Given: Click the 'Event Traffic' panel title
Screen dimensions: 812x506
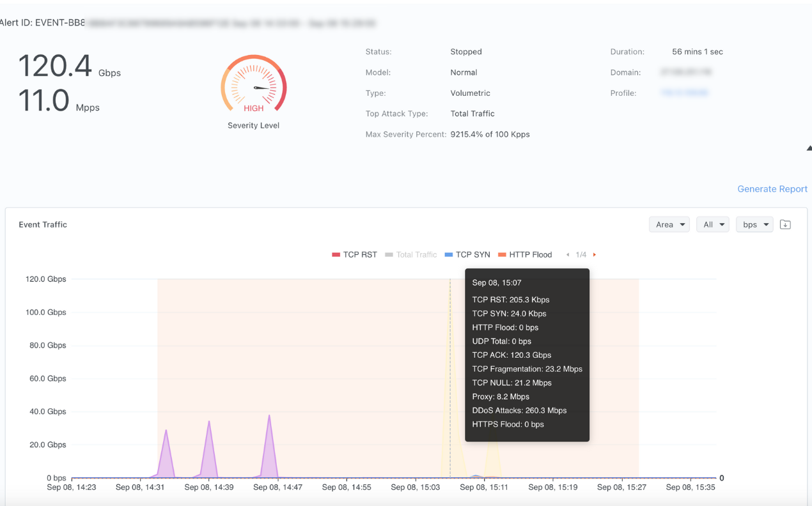Looking at the screenshot, I should pyautogui.click(x=43, y=225).
